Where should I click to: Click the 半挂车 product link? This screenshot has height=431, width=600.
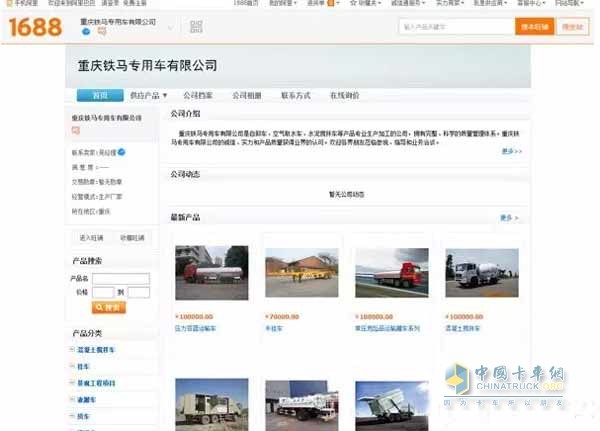[274, 328]
